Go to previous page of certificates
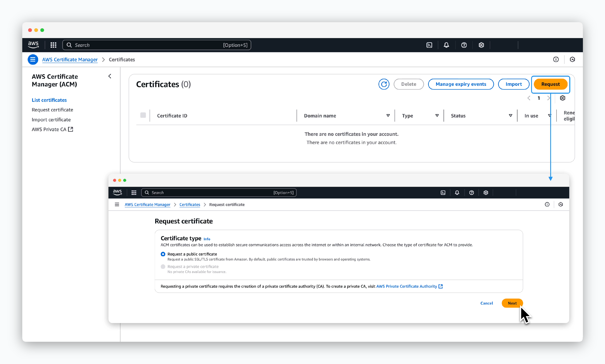The height and width of the screenshot is (364, 605). (529, 98)
